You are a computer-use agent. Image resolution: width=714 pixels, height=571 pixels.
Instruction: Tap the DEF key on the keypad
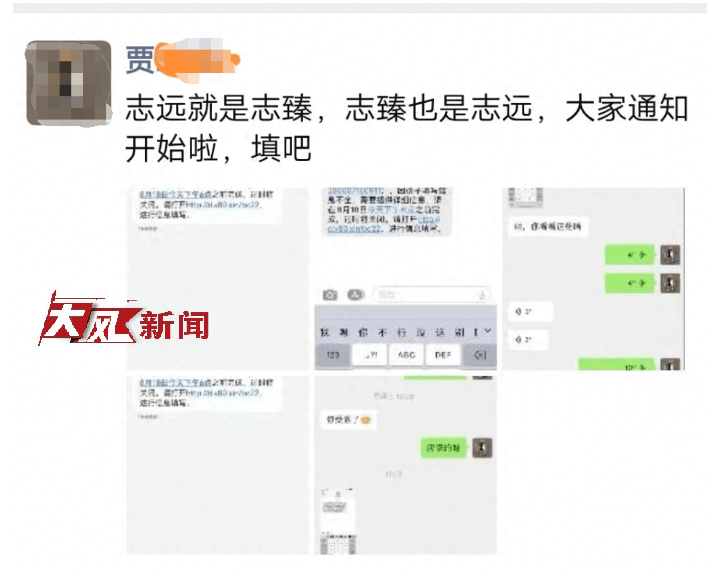[443, 355]
